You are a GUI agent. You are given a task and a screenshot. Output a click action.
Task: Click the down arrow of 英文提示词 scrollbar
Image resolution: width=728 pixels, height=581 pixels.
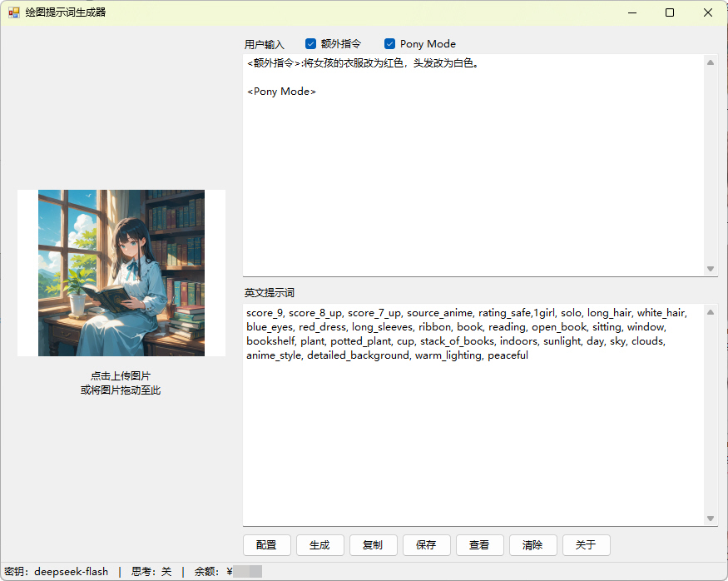tap(711, 519)
